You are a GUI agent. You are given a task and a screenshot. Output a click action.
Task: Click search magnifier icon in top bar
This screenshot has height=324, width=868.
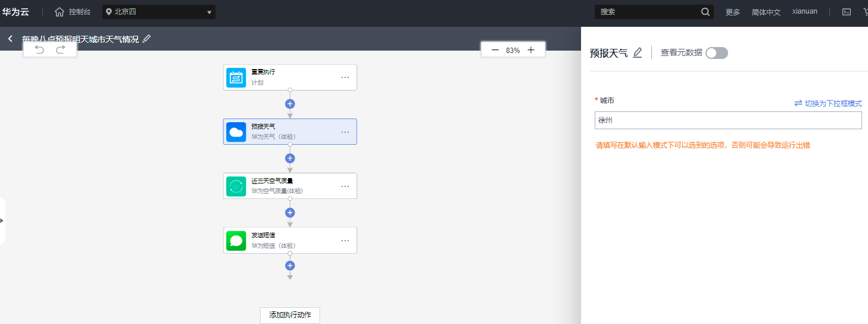[x=705, y=12]
